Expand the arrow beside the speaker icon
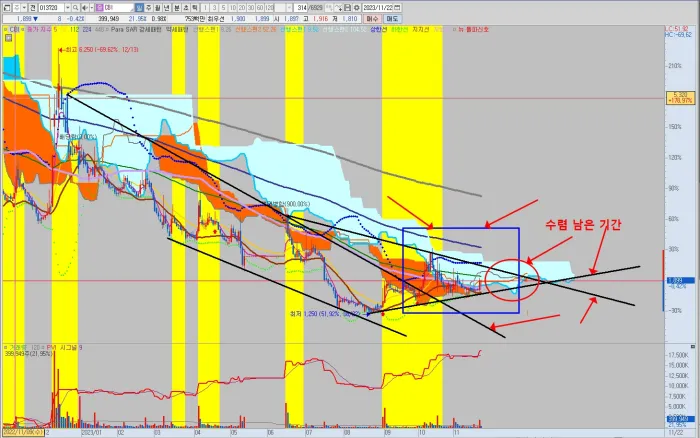Image resolution: width=700 pixels, height=438 pixels. tap(91, 8)
